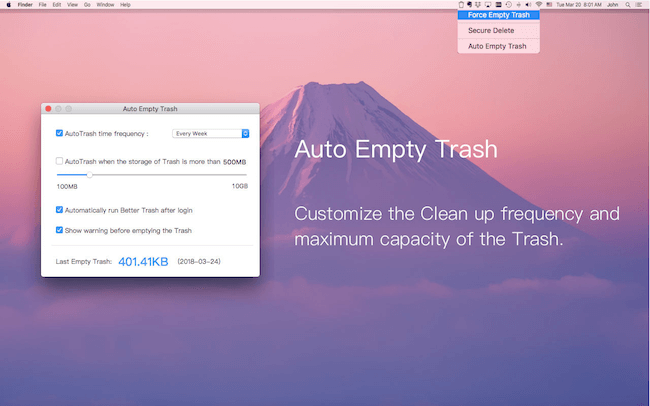The width and height of the screenshot is (650, 406).
Task: Select Force Empty Trash menu entry
Action: tap(499, 15)
